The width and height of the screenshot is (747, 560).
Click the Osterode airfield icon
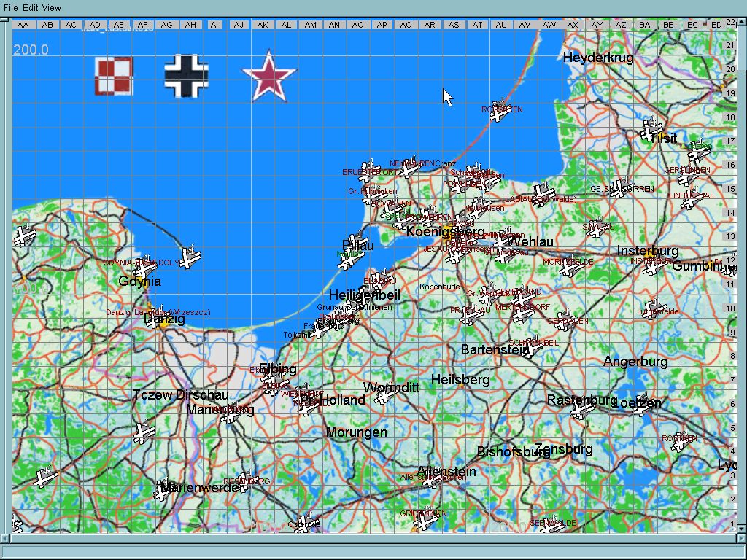coord(307,524)
